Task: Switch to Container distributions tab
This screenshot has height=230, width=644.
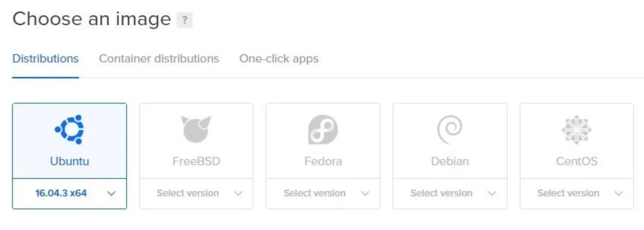Action: (159, 59)
